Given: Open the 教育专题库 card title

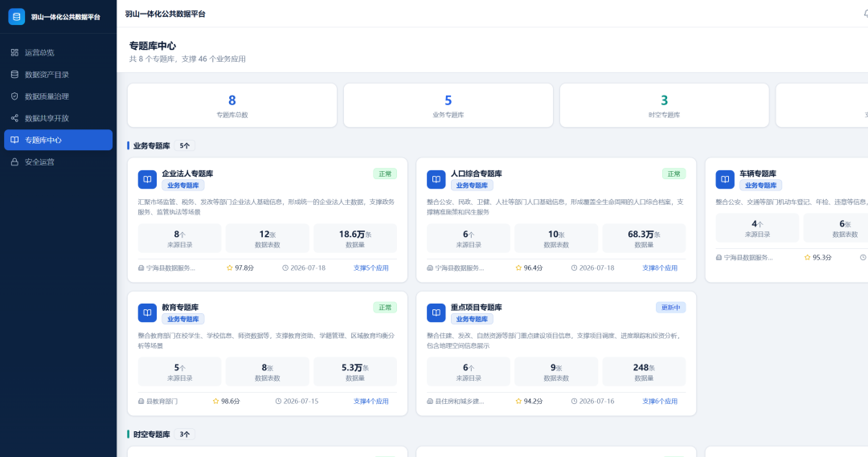Looking at the screenshot, I should click(x=180, y=307).
